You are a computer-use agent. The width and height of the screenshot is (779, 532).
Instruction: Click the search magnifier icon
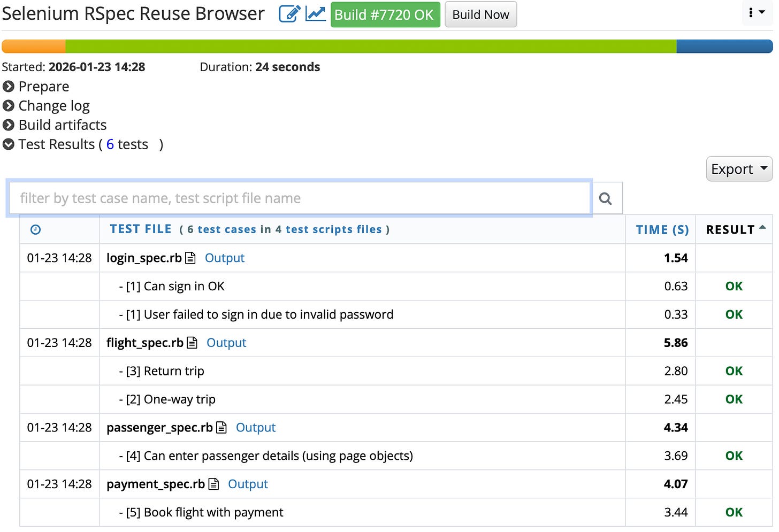[606, 198]
